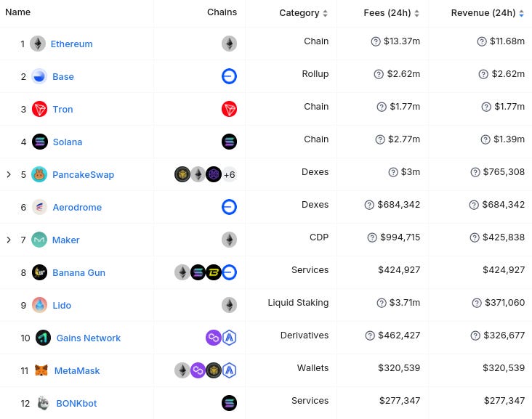Open the Lido protocol link
Screen dimensions: 532x419
(x=62, y=306)
